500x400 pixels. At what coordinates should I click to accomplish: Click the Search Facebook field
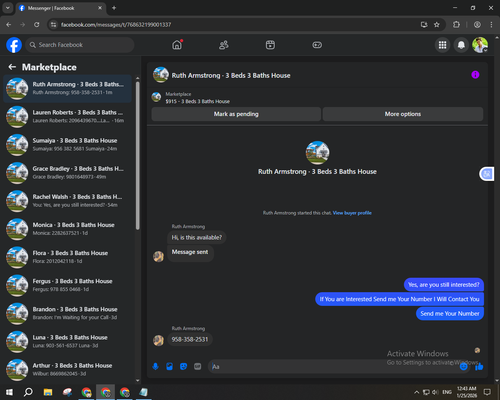(80, 45)
